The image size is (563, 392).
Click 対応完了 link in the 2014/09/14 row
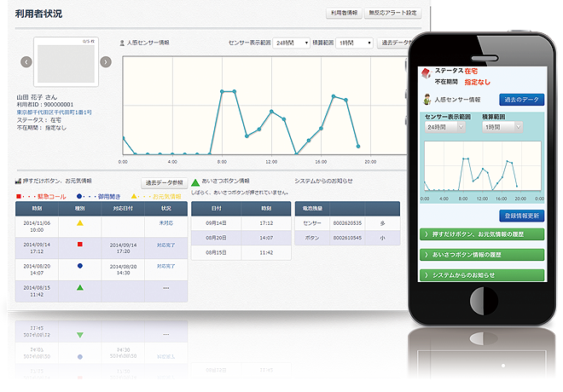[165, 245]
